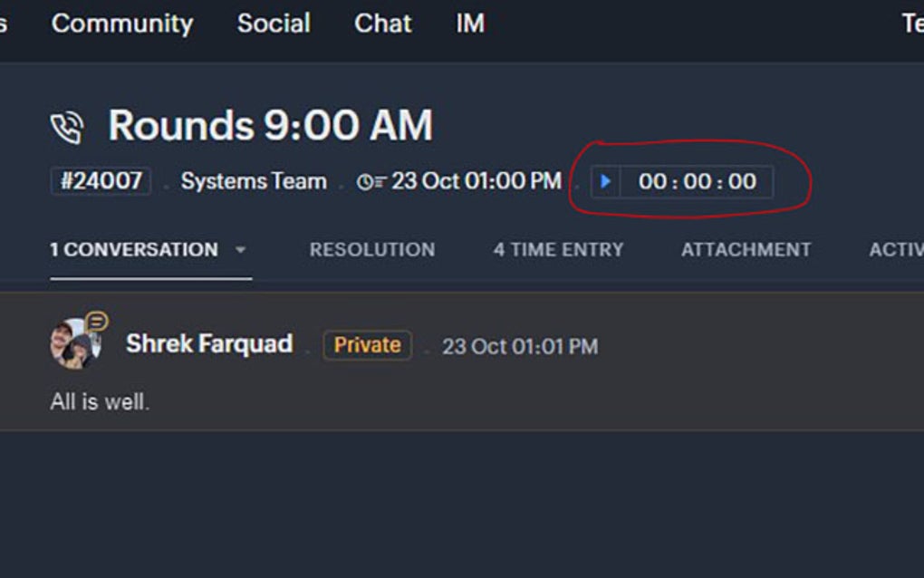Click the comment bubble badge on avatar

coord(97,321)
